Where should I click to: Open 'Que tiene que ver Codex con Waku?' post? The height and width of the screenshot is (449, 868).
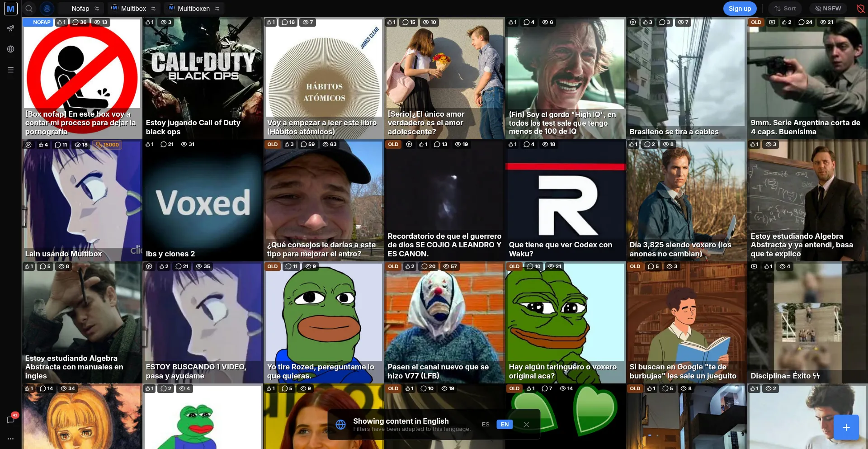pos(565,201)
